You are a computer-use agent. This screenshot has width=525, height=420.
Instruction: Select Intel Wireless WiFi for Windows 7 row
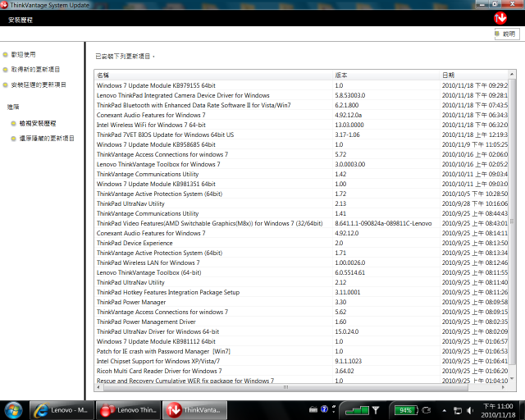(x=301, y=125)
